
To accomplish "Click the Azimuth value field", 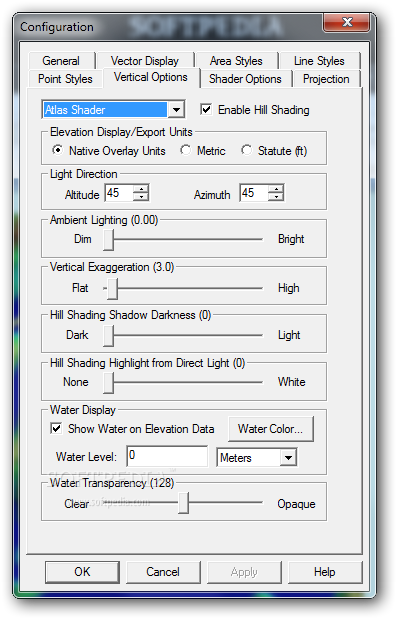I will 254,193.
